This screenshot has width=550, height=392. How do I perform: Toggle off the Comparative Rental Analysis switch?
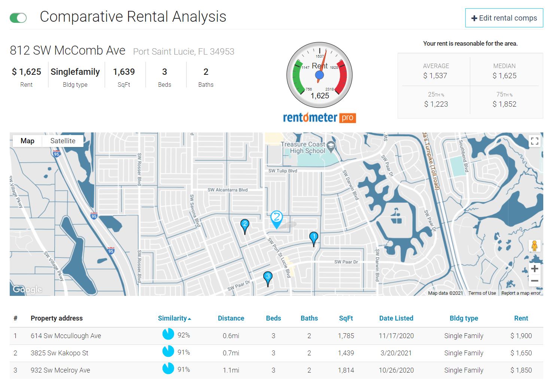click(18, 17)
